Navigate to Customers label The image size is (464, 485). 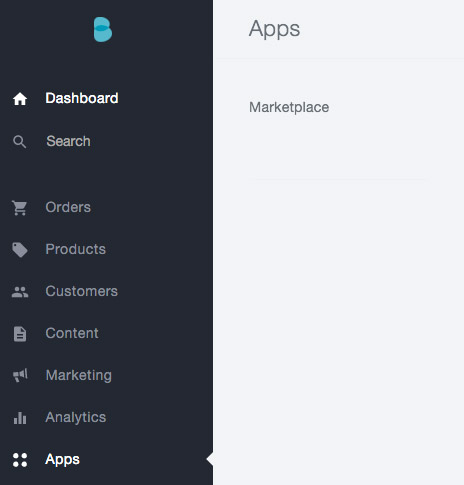pos(81,291)
